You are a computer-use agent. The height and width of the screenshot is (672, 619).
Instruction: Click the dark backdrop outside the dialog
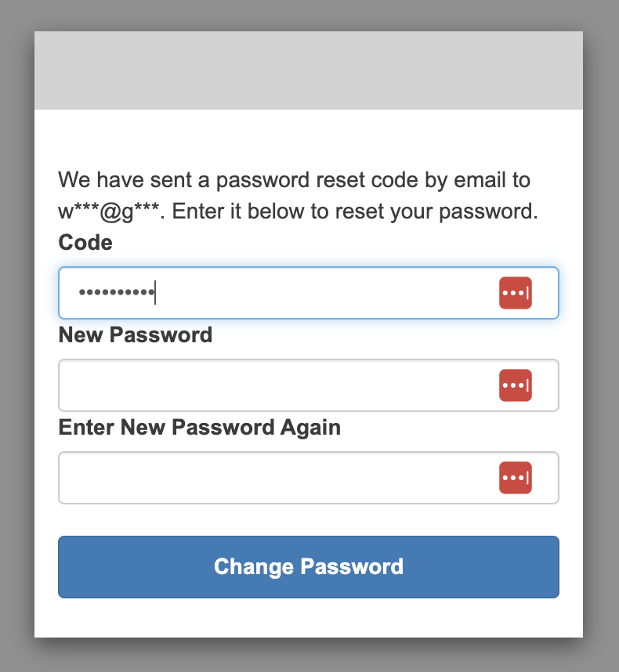pos(17,336)
